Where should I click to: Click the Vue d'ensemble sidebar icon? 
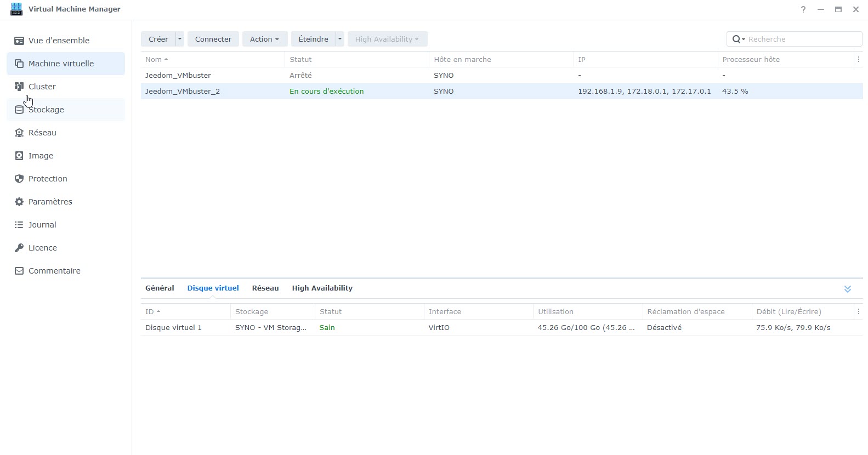tap(19, 41)
